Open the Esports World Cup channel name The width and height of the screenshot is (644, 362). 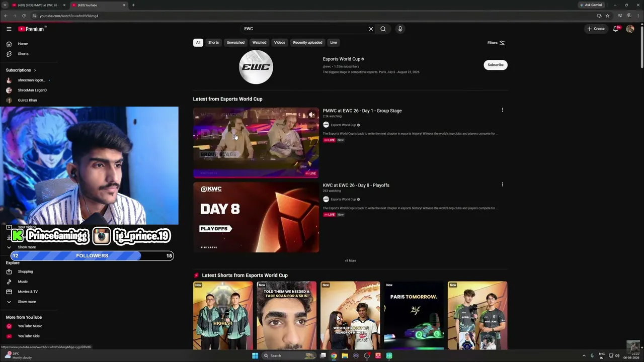pos(342,59)
